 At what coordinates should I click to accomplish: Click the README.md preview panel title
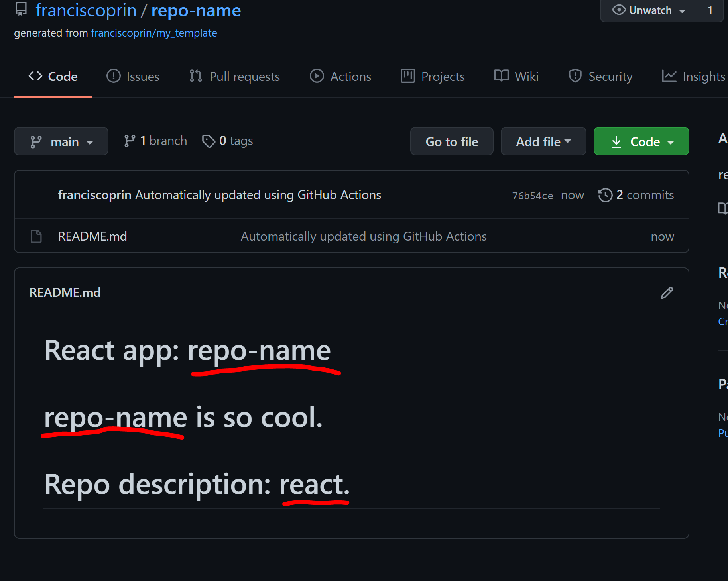pyautogui.click(x=65, y=292)
